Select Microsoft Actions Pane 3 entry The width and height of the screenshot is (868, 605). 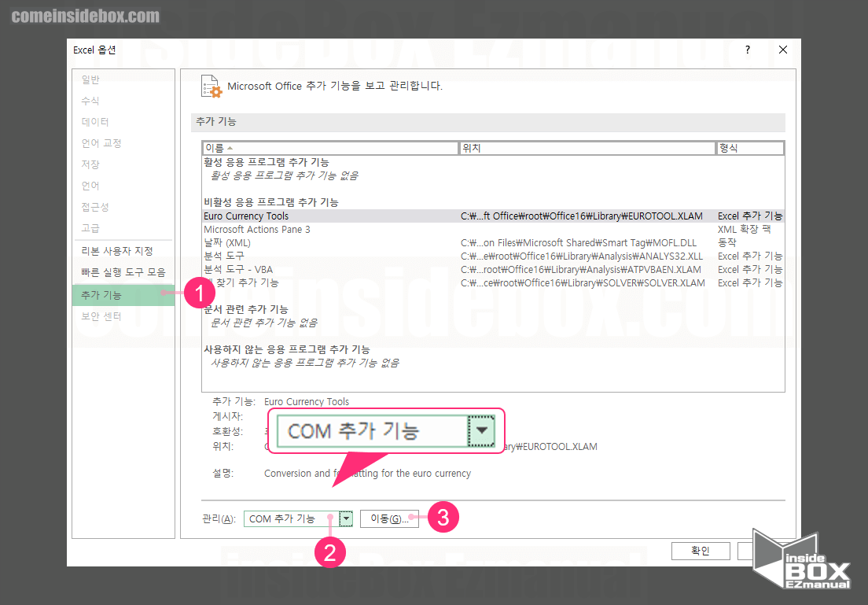(x=257, y=228)
